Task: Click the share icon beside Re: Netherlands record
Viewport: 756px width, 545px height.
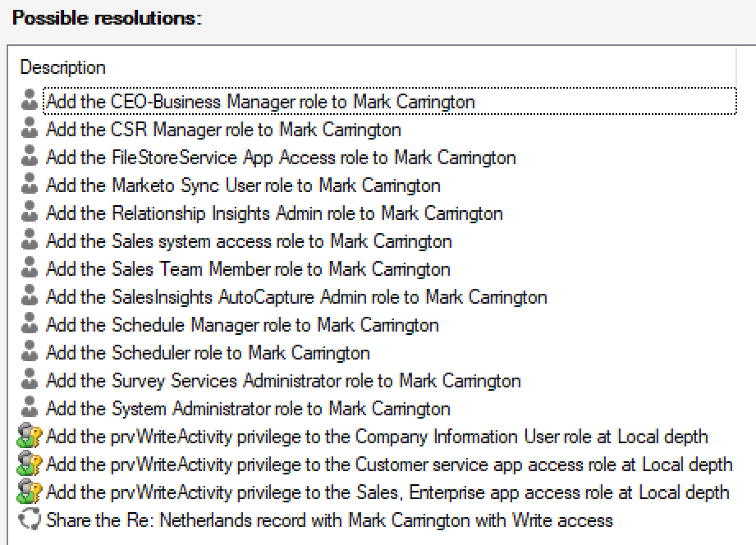Action: [30, 520]
